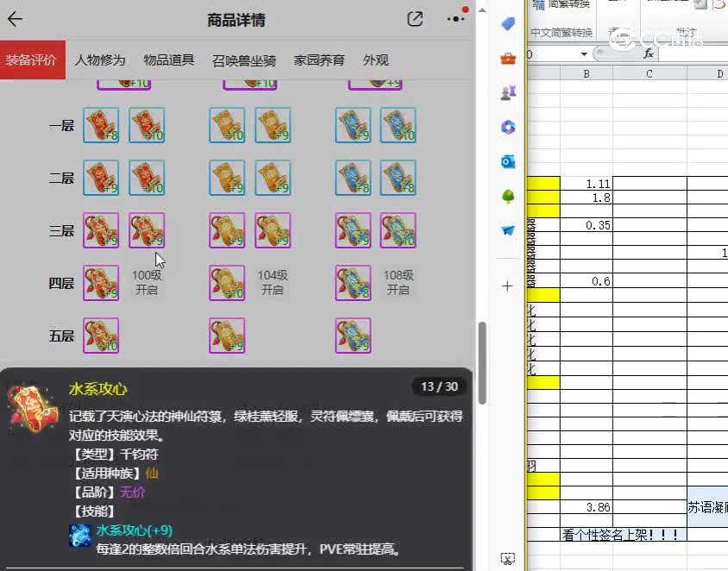Select 一层 red talisman +10

[147, 125]
